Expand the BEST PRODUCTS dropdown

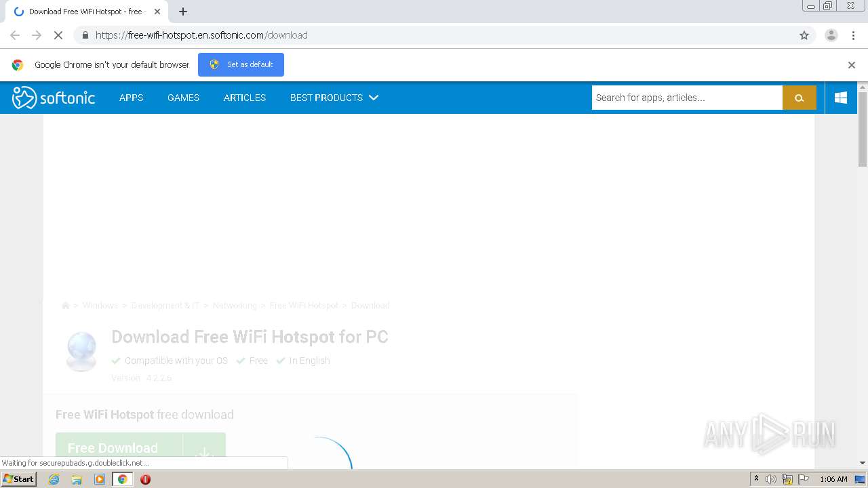334,98
